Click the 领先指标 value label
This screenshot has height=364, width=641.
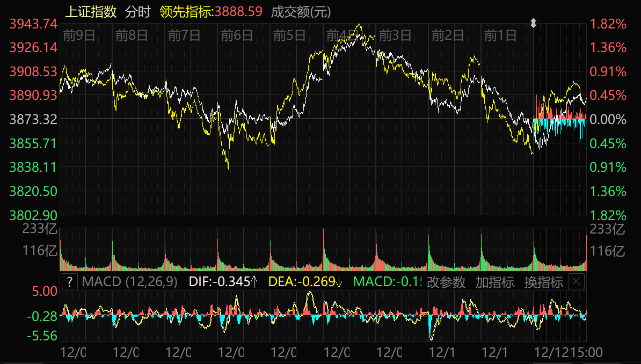click(211, 11)
